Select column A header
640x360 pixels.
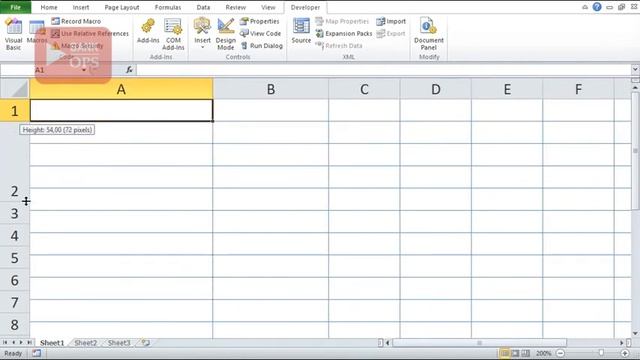click(121, 89)
